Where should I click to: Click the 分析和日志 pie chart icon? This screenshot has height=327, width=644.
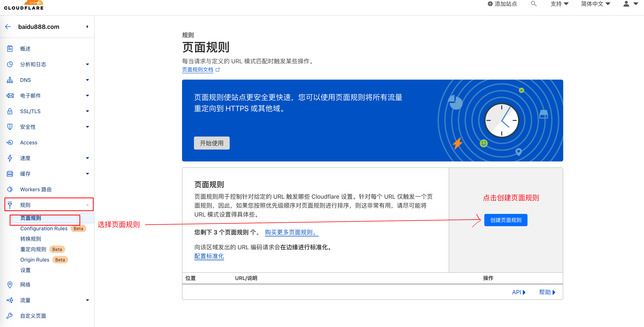point(10,64)
